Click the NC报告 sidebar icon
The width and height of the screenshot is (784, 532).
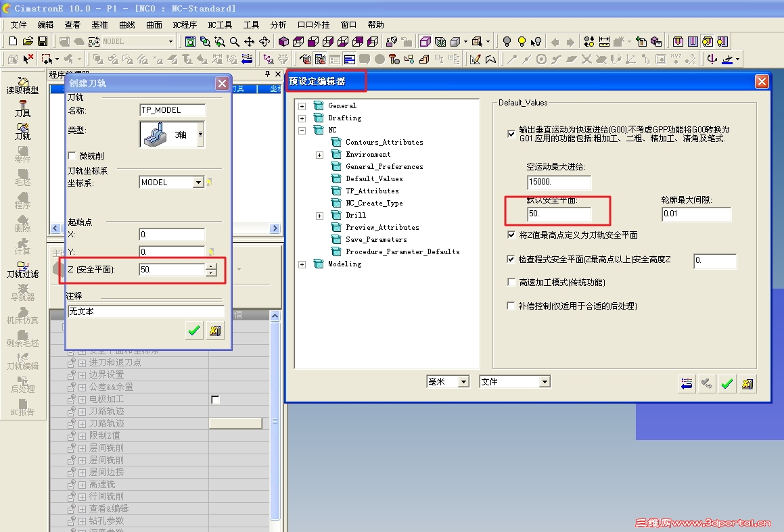pyautogui.click(x=22, y=407)
